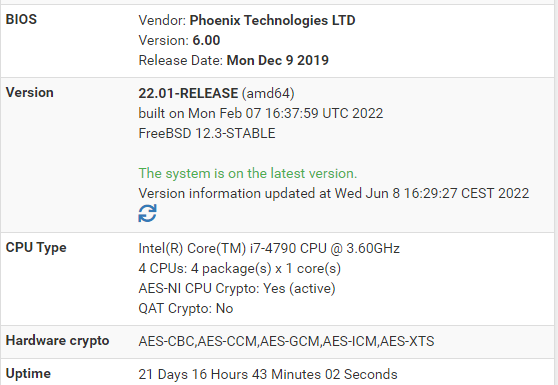Click the Uptime row label
Screen dimensions: 558x385
pos(28,374)
